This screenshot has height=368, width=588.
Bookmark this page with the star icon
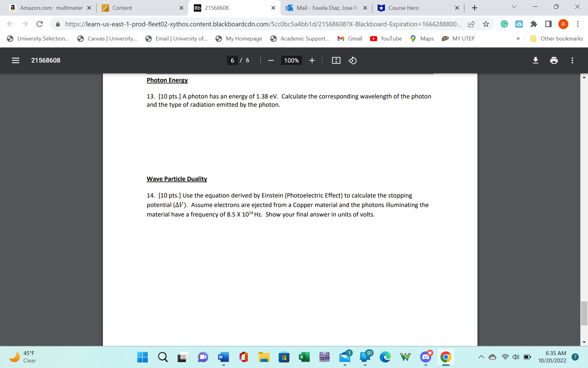[x=486, y=24]
